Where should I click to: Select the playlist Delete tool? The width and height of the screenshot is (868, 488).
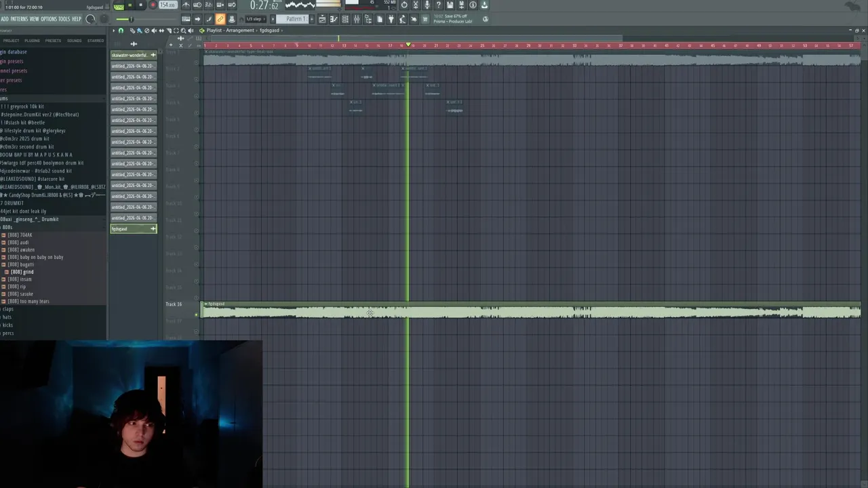tap(146, 30)
